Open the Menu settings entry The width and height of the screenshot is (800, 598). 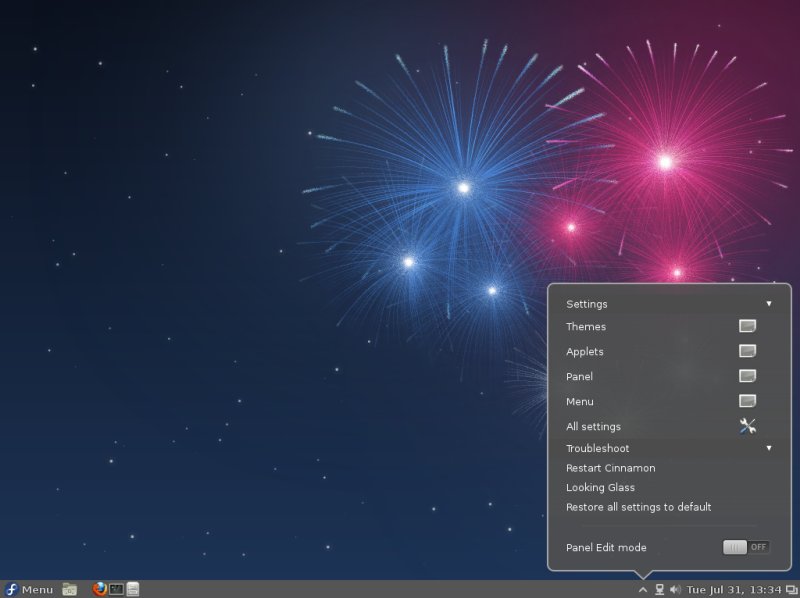click(x=668, y=402)
